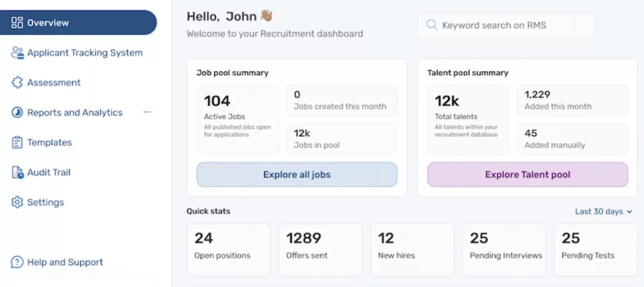Click the Help and Support question icon
The height and width of the screenshot is (287, 644).
coord(17,262)
